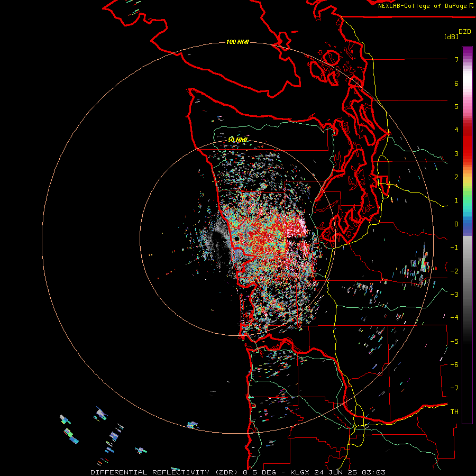Click the -2 dB tick label on scale

454,271
